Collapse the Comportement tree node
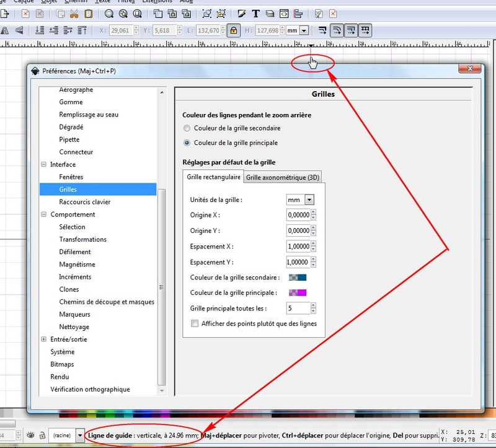The width and height of the screenshot is (496, 448). (43, 214)
